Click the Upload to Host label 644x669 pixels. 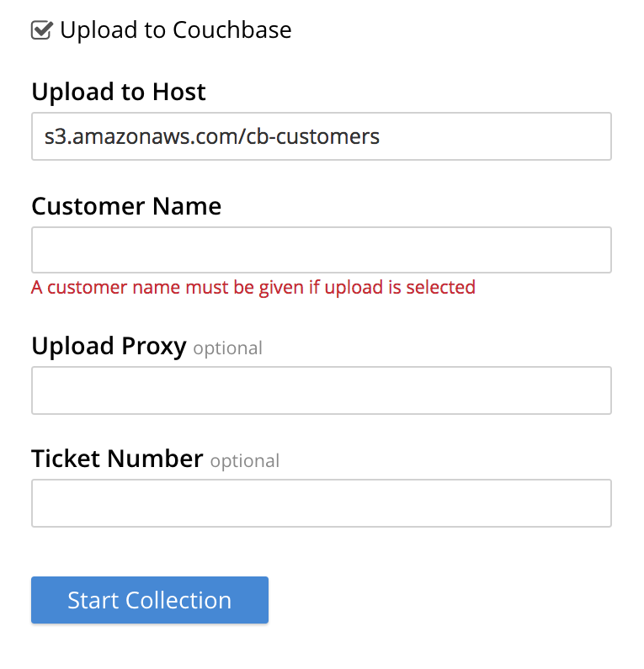click(x=119, y=92)
